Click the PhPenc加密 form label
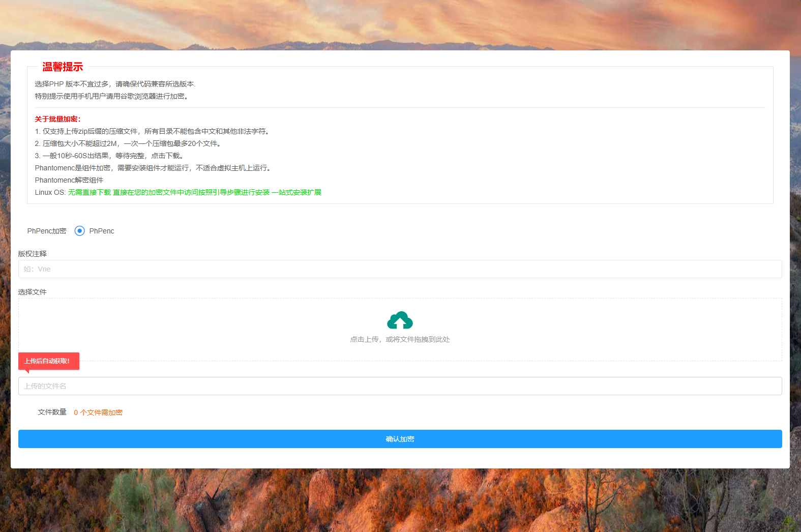 47,231
